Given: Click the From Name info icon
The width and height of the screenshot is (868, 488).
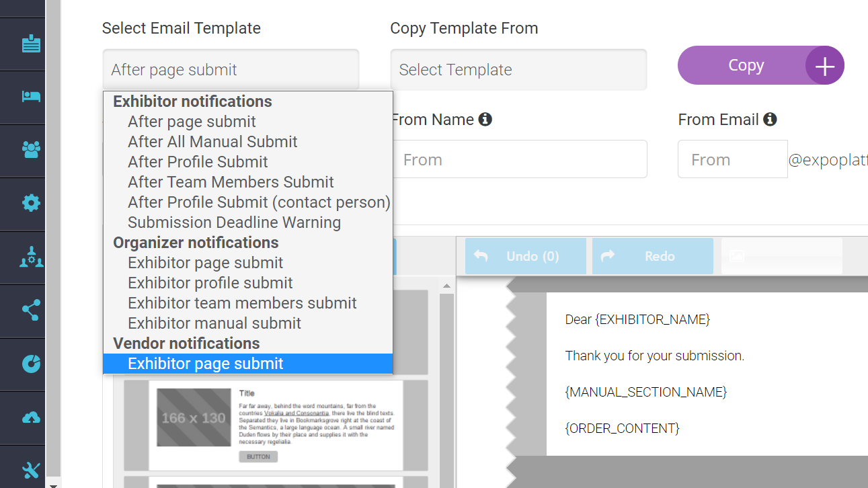Looking at the screenshot, I should [x=485, y=120].
